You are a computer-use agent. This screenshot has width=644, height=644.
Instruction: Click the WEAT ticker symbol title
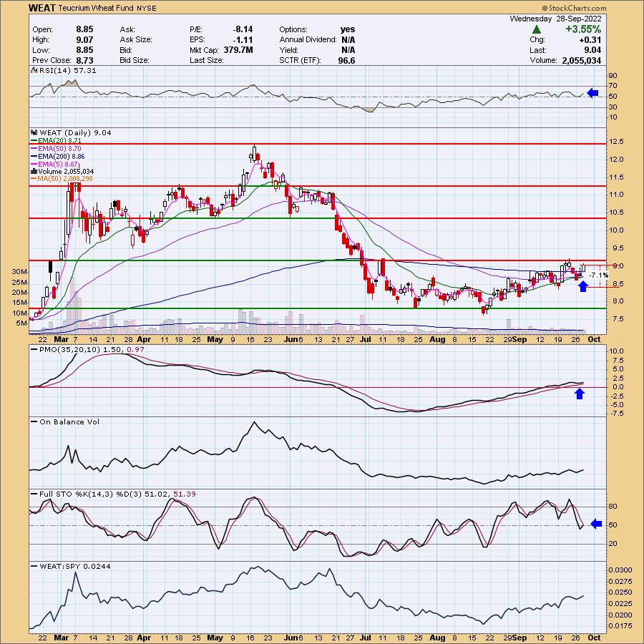[42, 8]
